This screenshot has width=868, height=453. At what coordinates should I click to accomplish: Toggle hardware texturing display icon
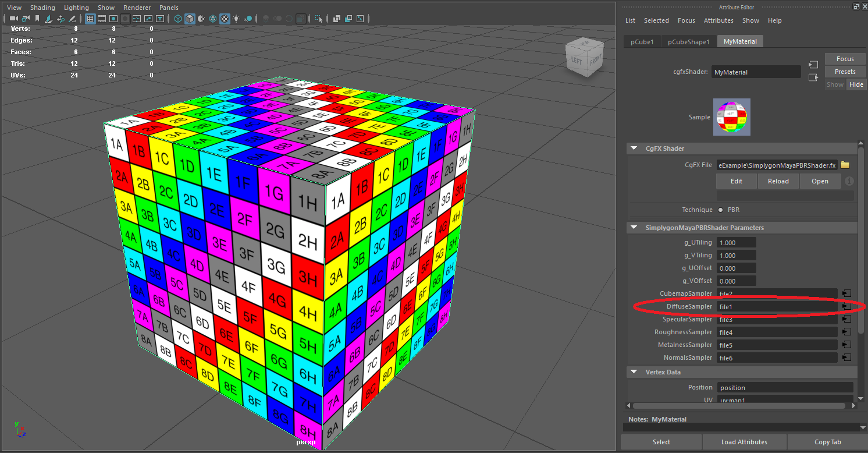pos(225,19)
